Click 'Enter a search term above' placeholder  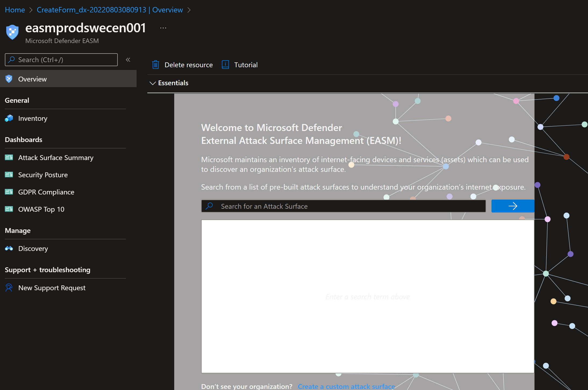pos(368,297)
